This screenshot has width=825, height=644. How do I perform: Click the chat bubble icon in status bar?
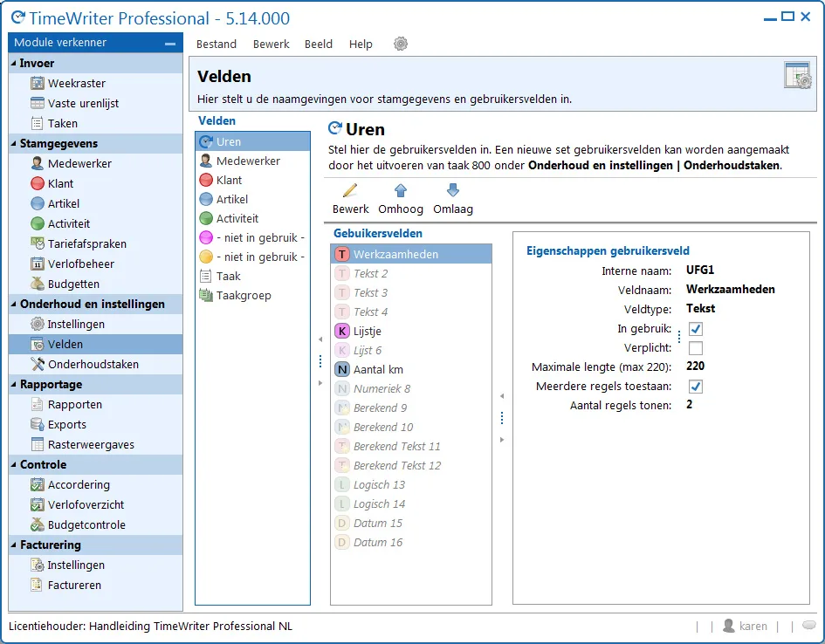(x=808, y=625)
